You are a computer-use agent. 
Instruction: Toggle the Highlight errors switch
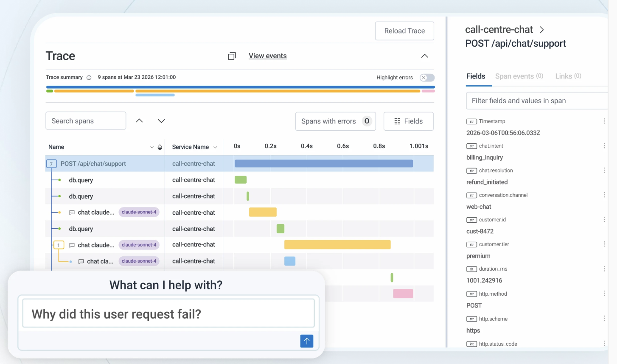pyautogui.click(x=427, y=78)
